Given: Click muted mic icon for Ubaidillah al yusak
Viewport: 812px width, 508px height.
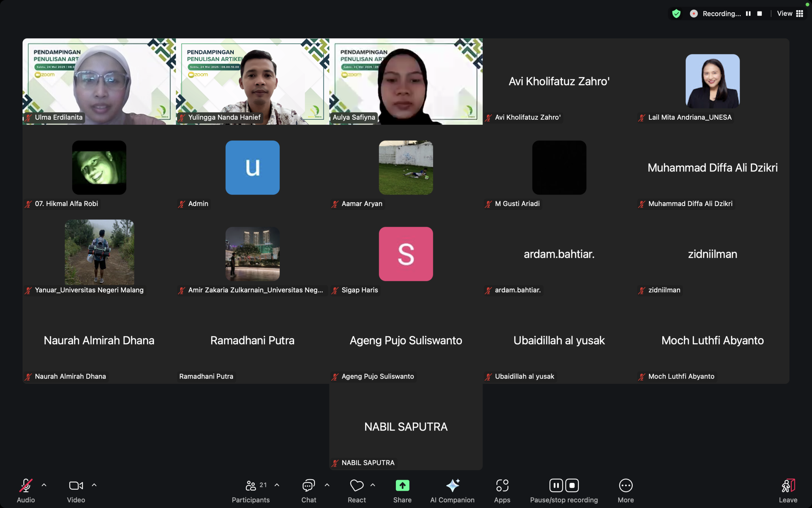Looking at the screenshot, I should 488,377.
